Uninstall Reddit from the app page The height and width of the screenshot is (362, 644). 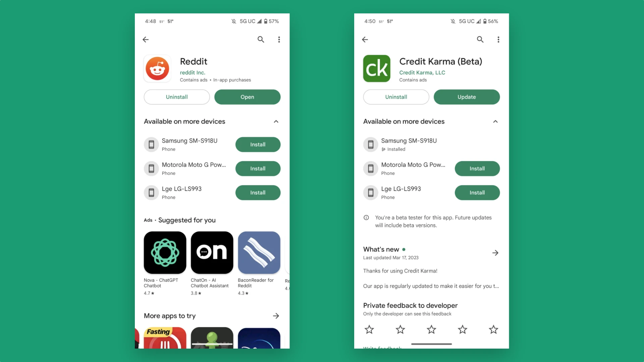click(176, 97)
